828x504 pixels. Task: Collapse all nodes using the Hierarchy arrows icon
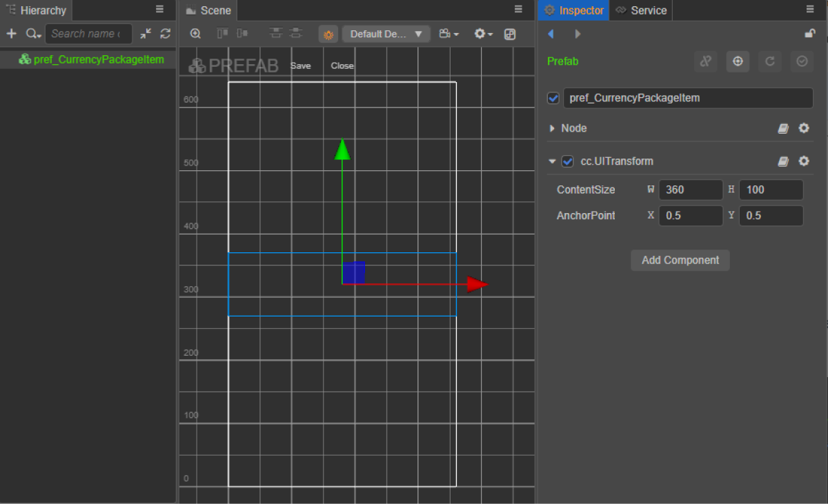pos(146,34)
